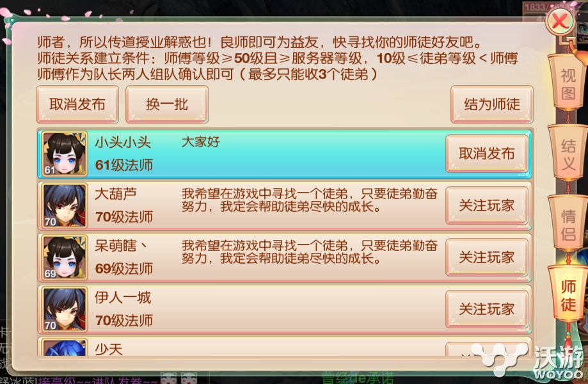This screenshot has height=384, width=588.
Task: Select the 大葫芦 mentor message text
Action: 310,200
